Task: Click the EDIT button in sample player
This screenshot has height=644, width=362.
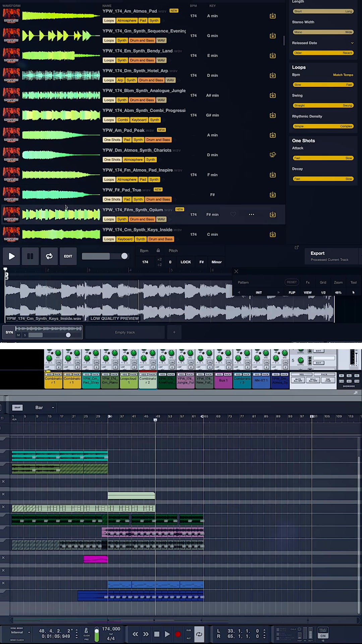Action: (68, 256)
